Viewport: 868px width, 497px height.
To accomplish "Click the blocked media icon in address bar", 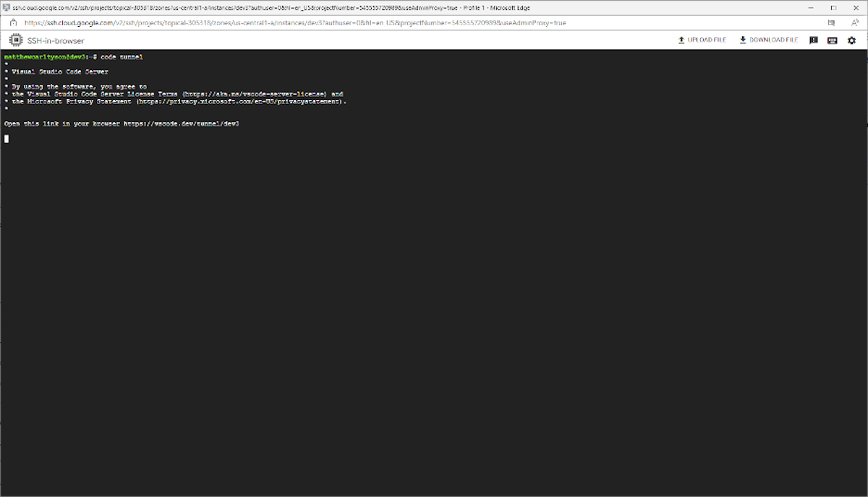I will coord(831,22).
